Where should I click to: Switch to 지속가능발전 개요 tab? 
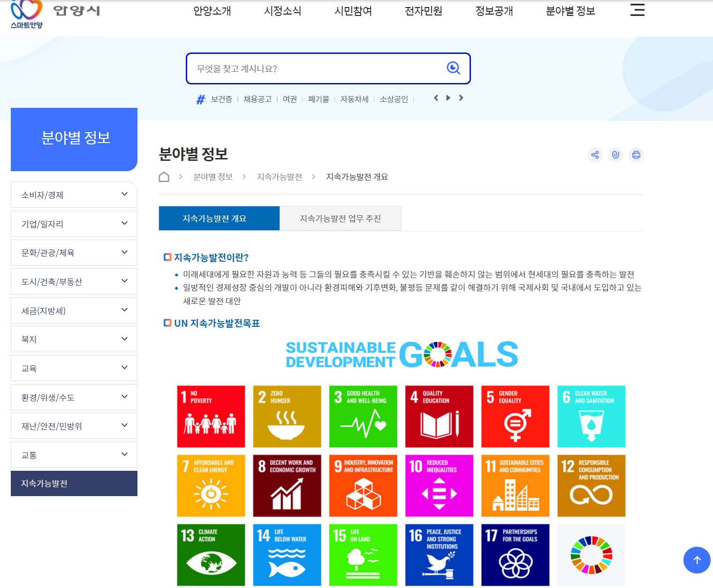tap(219, 218)
